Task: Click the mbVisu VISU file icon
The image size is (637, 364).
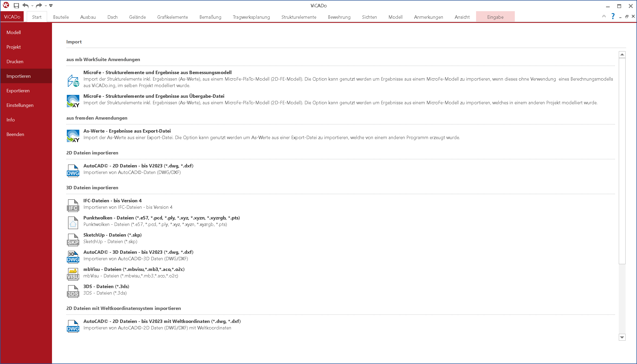Action: click(73, 274)
